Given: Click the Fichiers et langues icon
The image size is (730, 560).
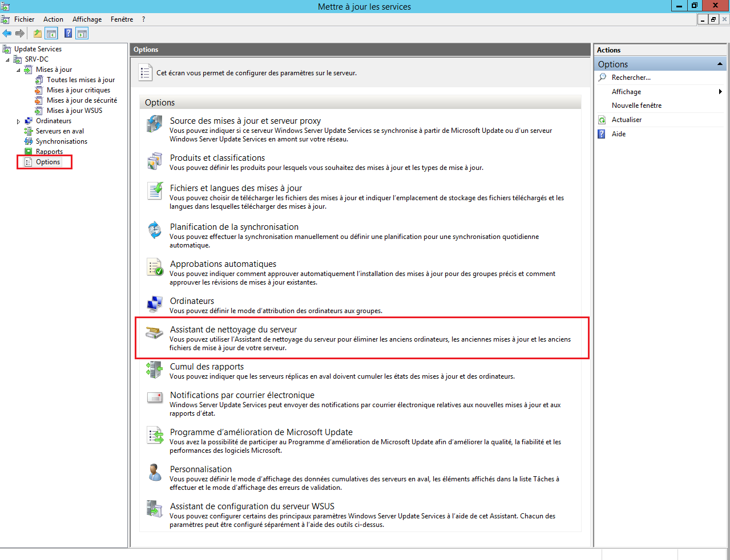Looking at the screenshot, I should point(155,191).
